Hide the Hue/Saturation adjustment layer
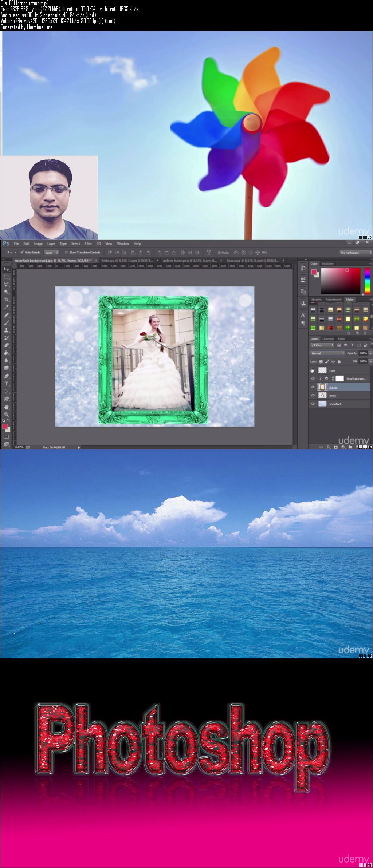The width and height of the screenshot is (373, 868). pos(313,378)
